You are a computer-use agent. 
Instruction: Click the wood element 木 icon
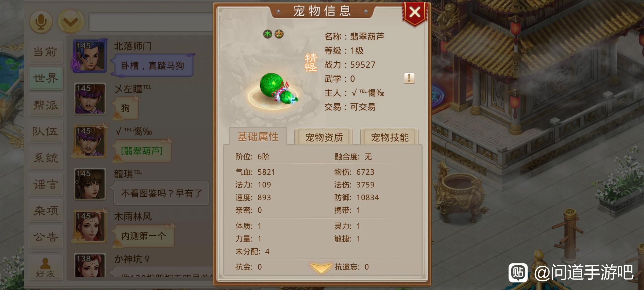tap(268, 34)
